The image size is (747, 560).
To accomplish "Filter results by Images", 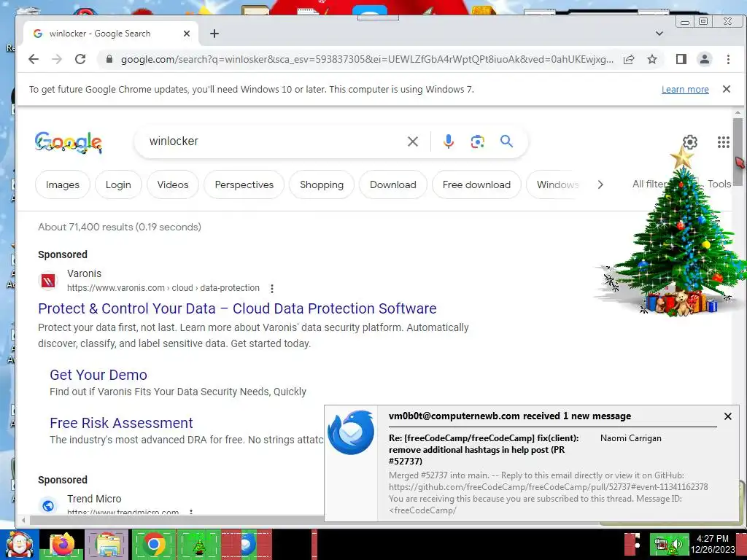I will point(63,184).
